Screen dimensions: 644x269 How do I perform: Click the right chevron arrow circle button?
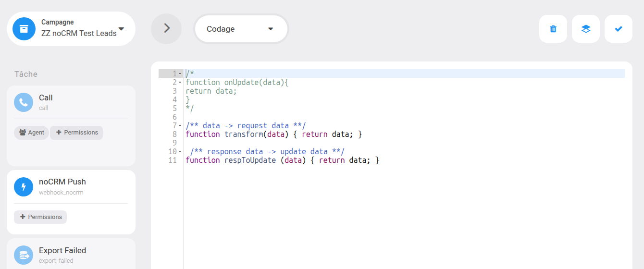(166, 29)
